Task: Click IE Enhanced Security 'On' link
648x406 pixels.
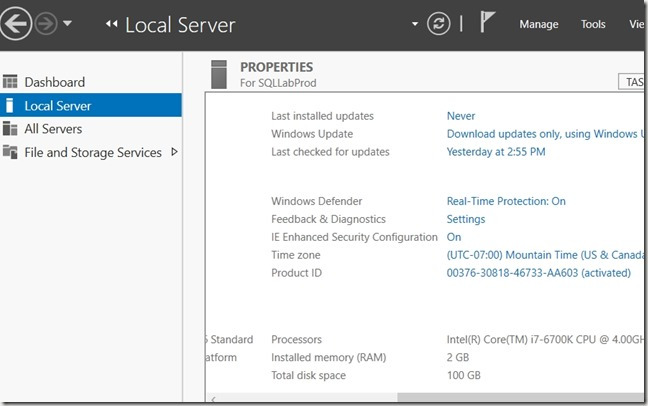Action: [x=454, y=237]
